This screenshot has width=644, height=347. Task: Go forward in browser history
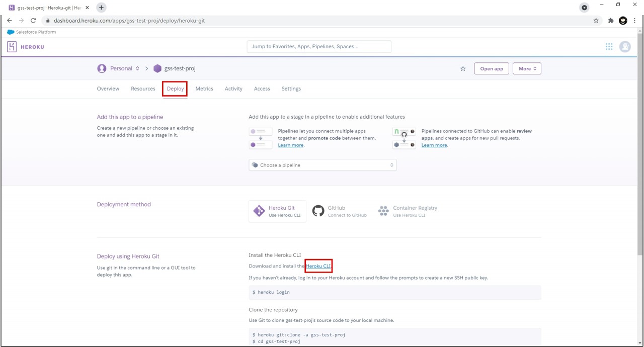pyautogui.click(x=21, y=21)
